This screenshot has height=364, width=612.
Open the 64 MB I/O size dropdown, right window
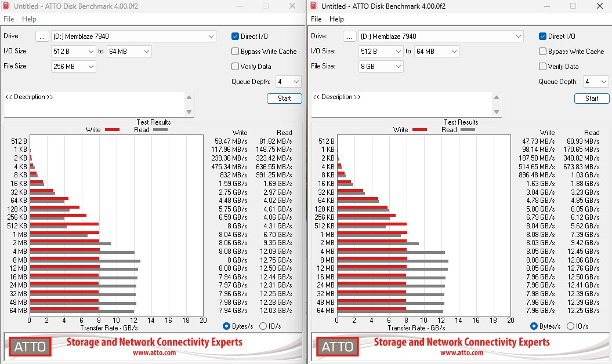coord(437,52)
